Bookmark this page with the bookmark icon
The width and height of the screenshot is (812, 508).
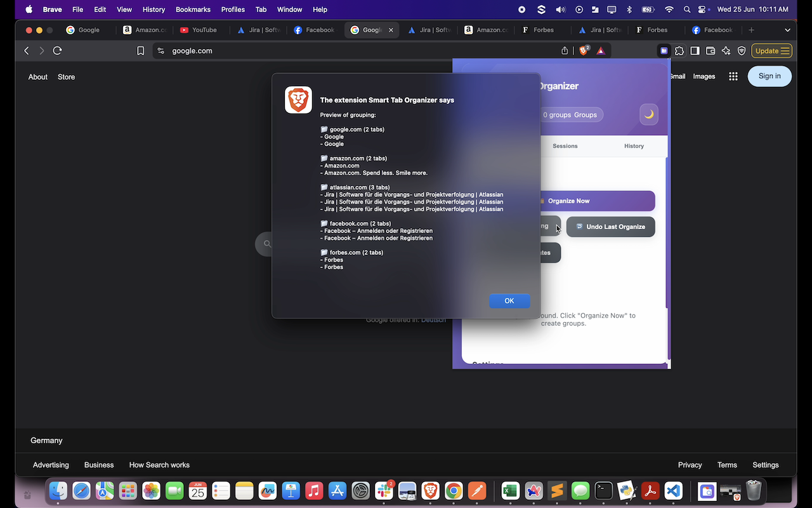(x=141, y=51)
